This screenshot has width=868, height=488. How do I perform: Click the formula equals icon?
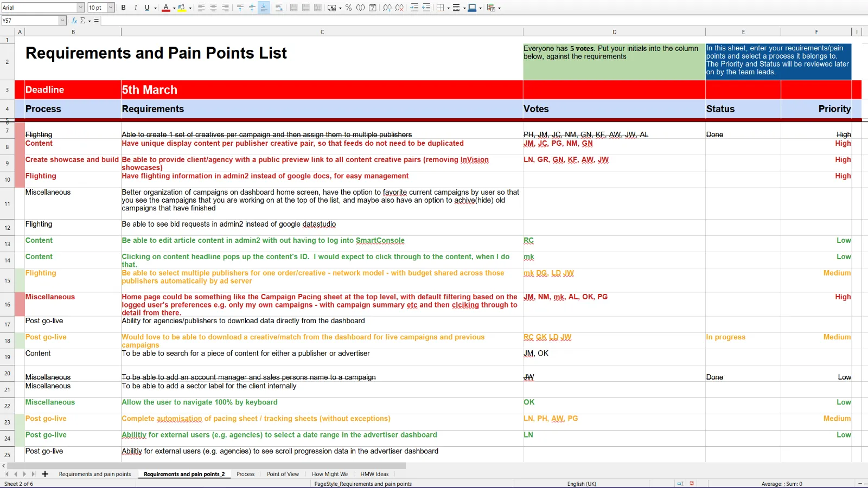coord(97,21)
